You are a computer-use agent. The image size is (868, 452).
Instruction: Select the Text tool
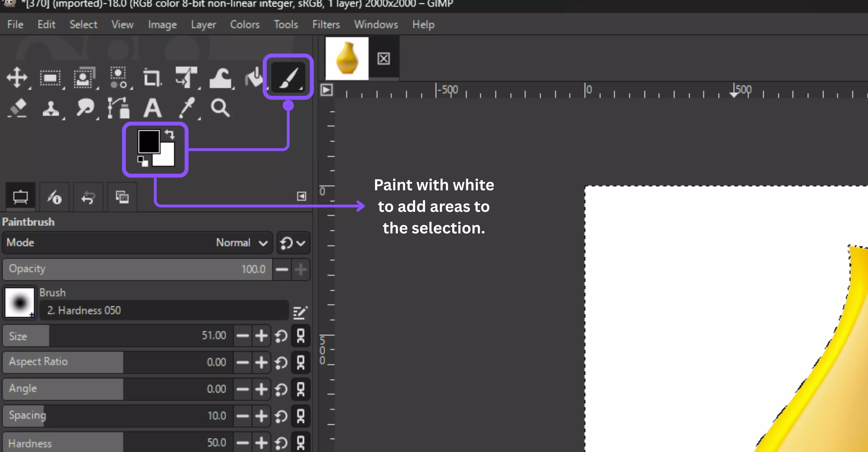click(152, 108)
